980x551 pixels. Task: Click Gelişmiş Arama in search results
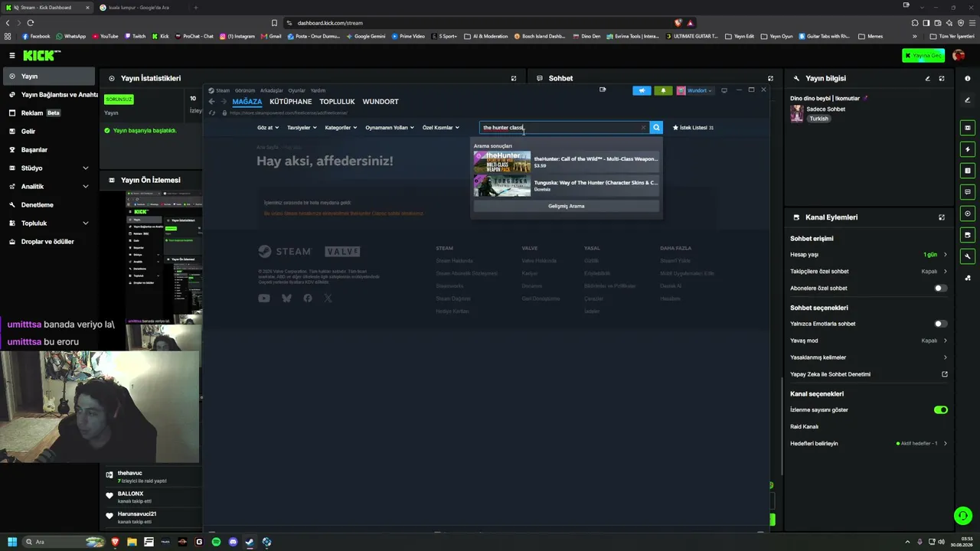(x=567, y=206)
